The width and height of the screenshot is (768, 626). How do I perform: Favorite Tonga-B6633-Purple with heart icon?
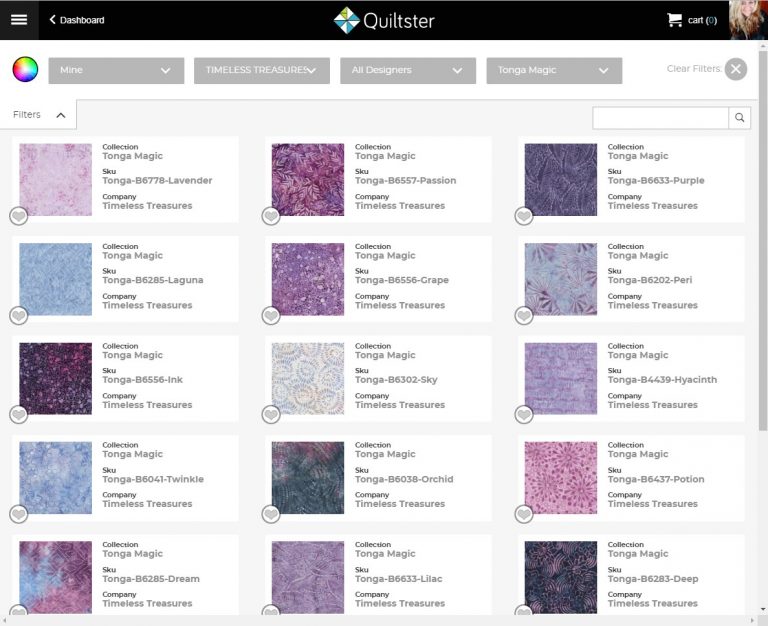coord(524,216)
